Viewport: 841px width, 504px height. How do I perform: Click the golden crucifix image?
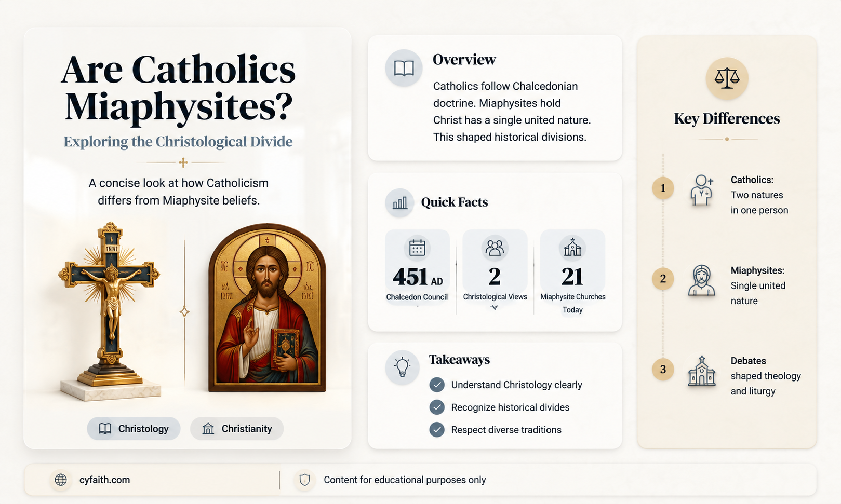pos(110,311)
